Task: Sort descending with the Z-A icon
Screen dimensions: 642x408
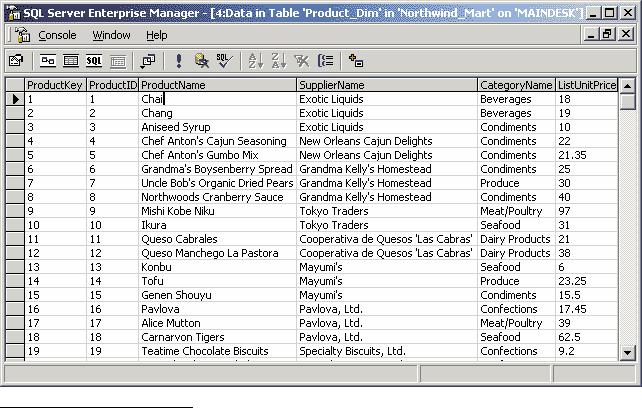Action: [279, 61]
